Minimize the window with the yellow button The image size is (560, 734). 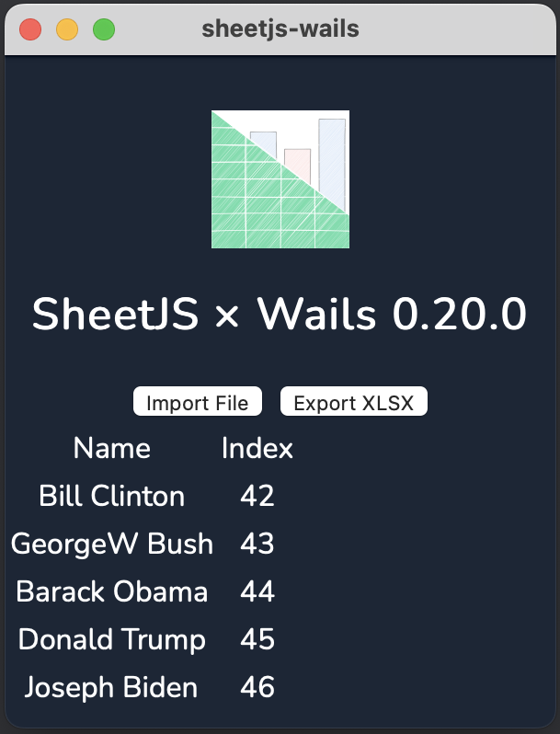[67, 29]
